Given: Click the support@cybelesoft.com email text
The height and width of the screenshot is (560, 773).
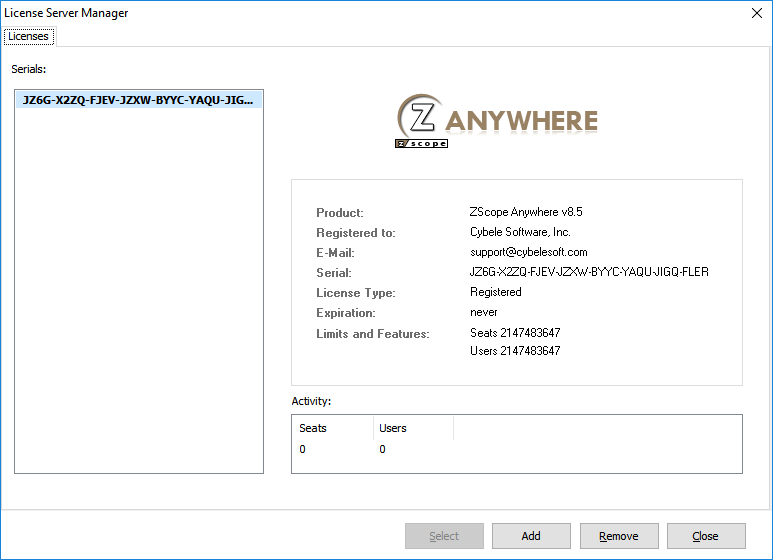Looking at the screenshot, I should (529, 252).
